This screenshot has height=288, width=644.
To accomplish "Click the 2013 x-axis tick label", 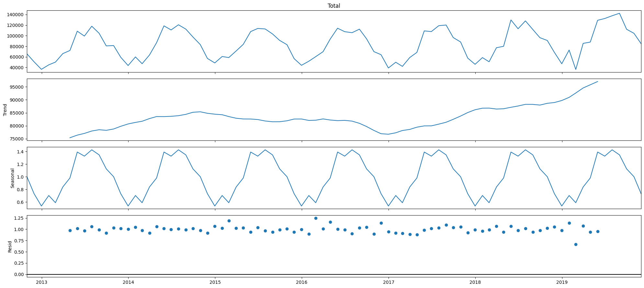I will (x=41, y=283).
